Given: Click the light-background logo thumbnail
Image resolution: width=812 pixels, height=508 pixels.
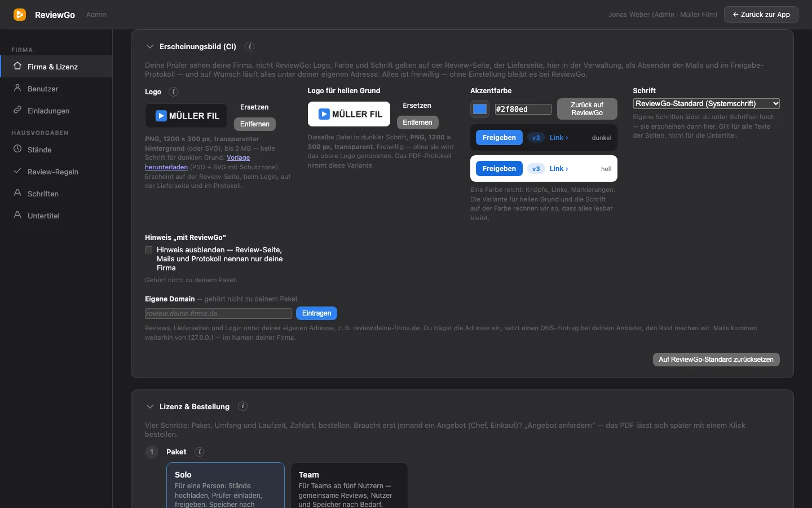Looking at the screenshot, I should point(349,114).
